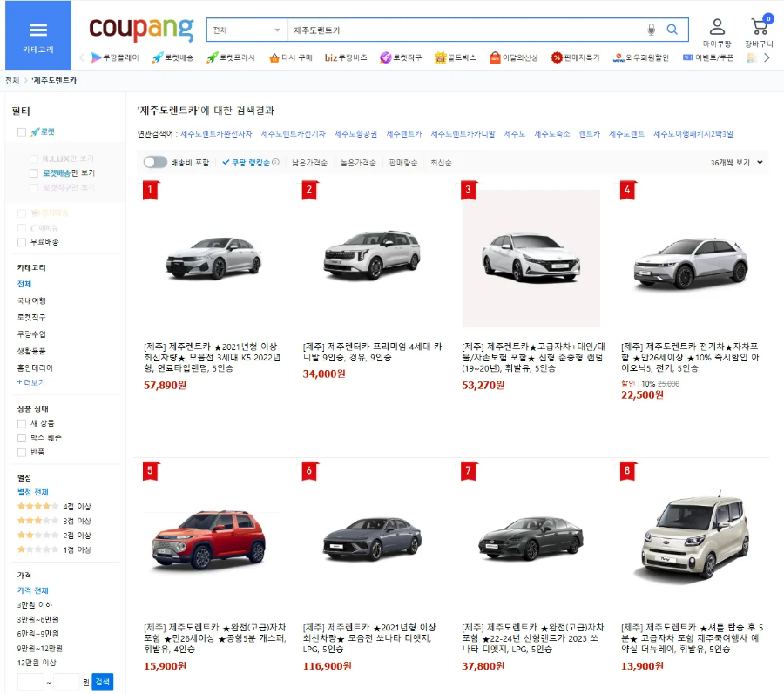Open rank 1 K5 rental car thumbnail
Screen dimensions: 784x694
(x=213, y=259)
